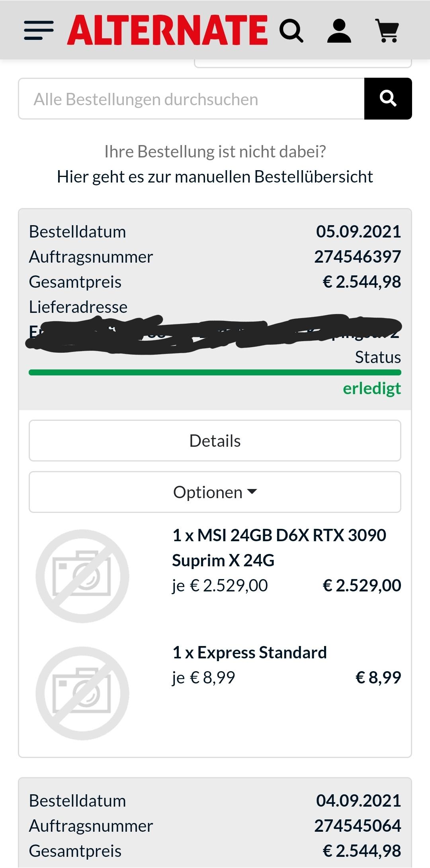Click the Optionen caret arrow
This screenshot has width=430, height=868.
[x=252, y=492]
